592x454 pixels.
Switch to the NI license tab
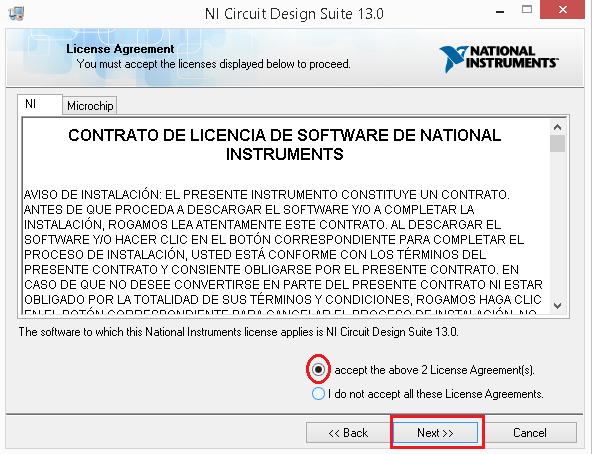click(x=40, y=104)
